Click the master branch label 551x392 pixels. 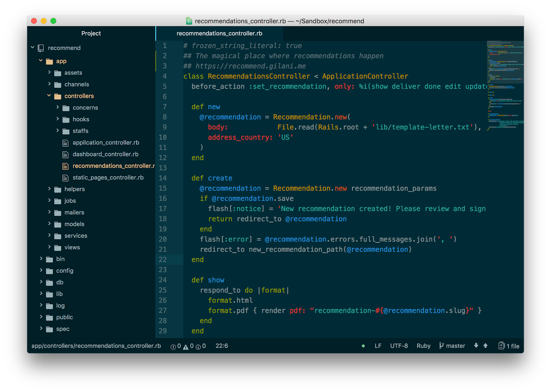coord(456,346)
